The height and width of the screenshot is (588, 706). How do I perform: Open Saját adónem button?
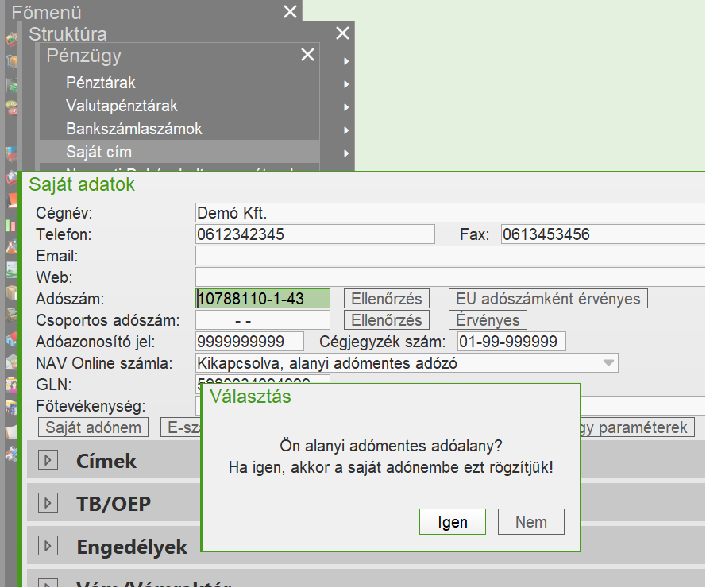tap(93, 427)
